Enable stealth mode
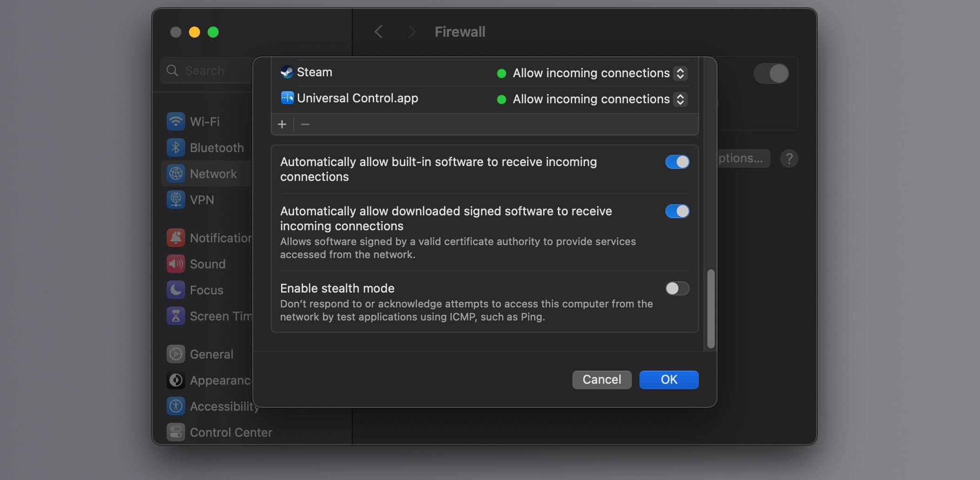This screenshot has width=980, height=480. [677, 288]
